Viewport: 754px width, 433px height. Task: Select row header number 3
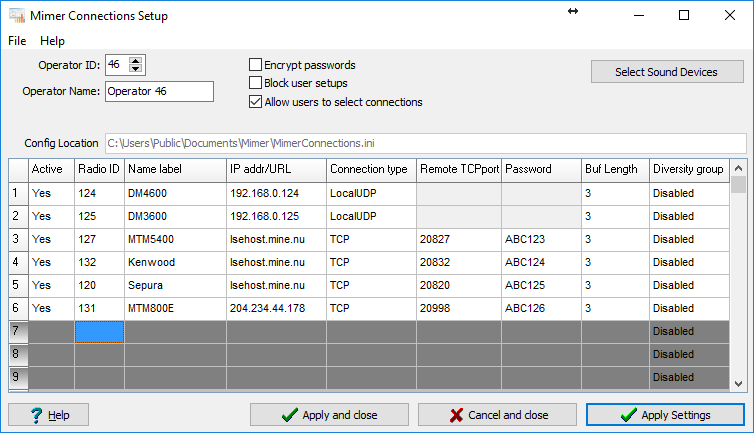[x=18, y=240]
